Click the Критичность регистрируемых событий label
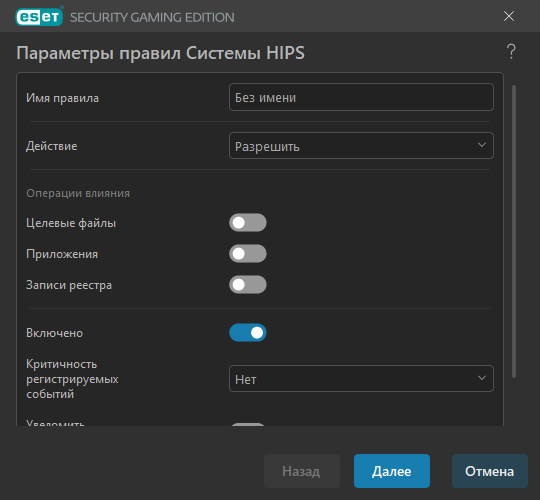The height and width of the screenshot is (500, 540). [72, 379]
